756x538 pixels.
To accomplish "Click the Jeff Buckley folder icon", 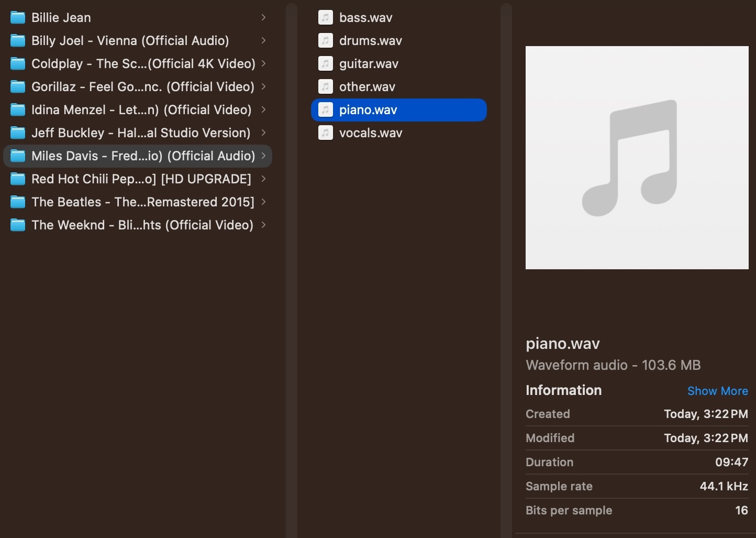I will (x=18, y=133).
